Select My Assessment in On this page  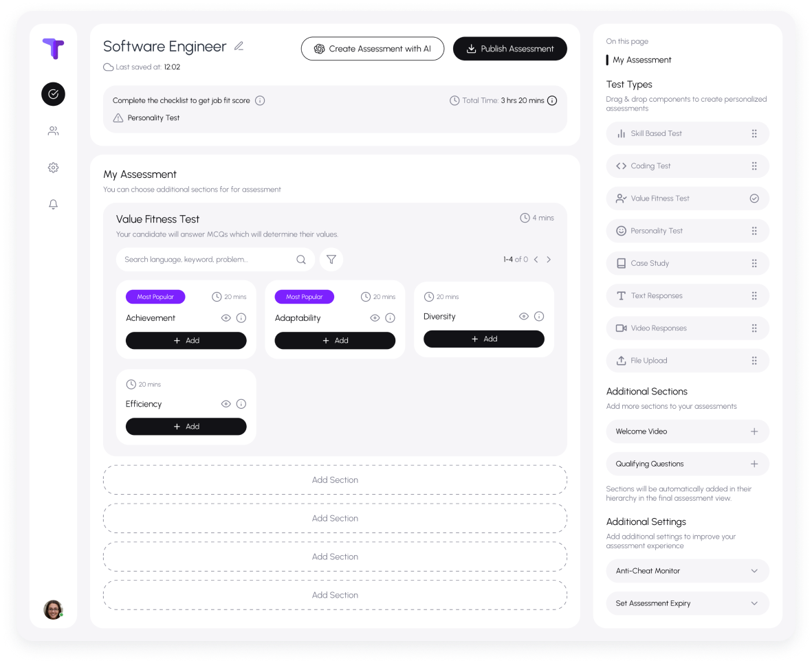pos(642,60)
